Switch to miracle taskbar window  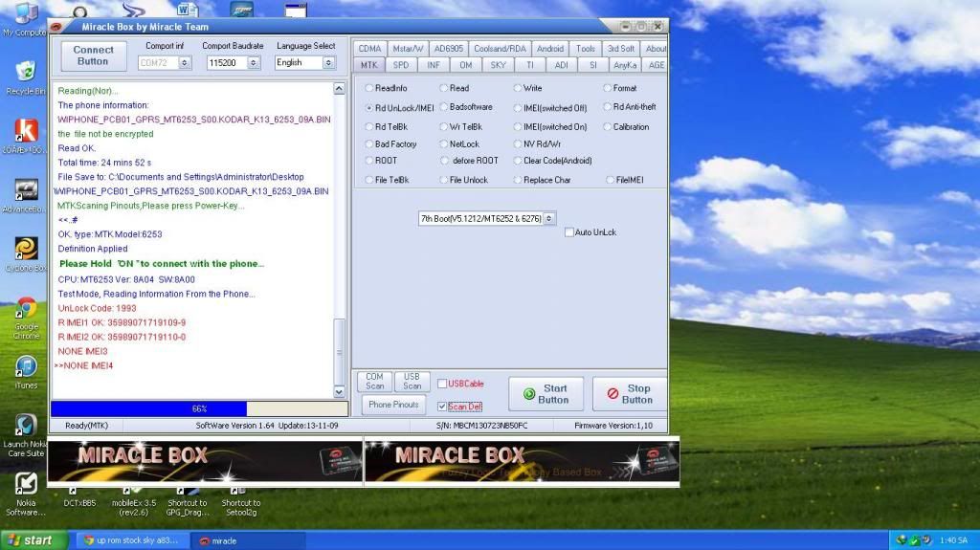[x=249, y=540]
